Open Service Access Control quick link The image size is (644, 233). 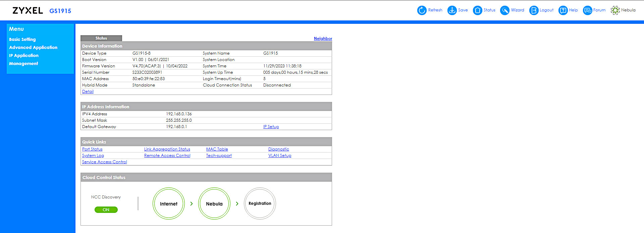coord(105,162)
